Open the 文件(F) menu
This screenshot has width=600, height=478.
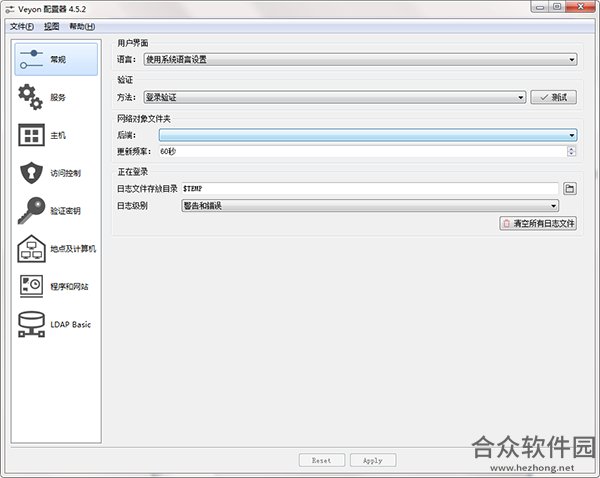(x=22, y=26)
